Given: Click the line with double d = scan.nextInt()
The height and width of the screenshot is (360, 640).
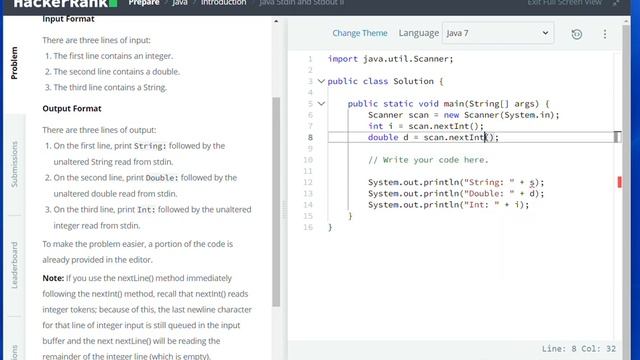Looking at the screenshot, I should click(433, 137).
